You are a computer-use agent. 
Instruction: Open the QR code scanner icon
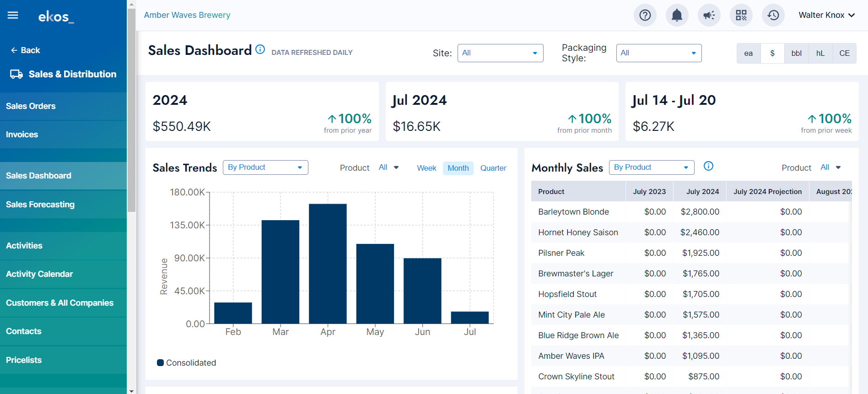pos(741,15)
